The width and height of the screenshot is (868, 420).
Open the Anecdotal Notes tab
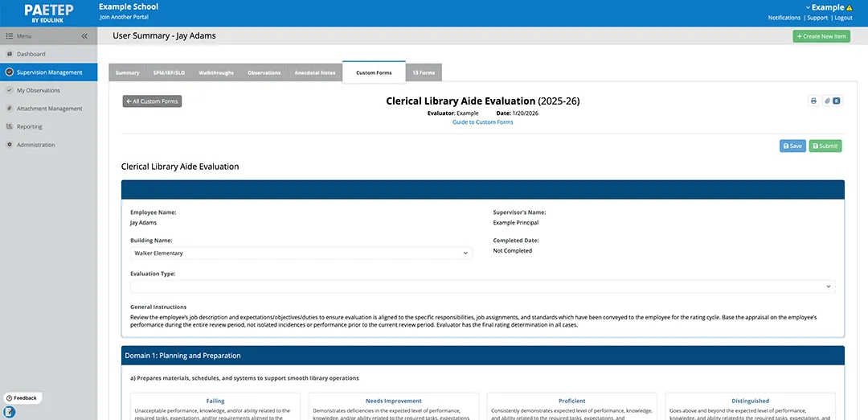[315, 72]
